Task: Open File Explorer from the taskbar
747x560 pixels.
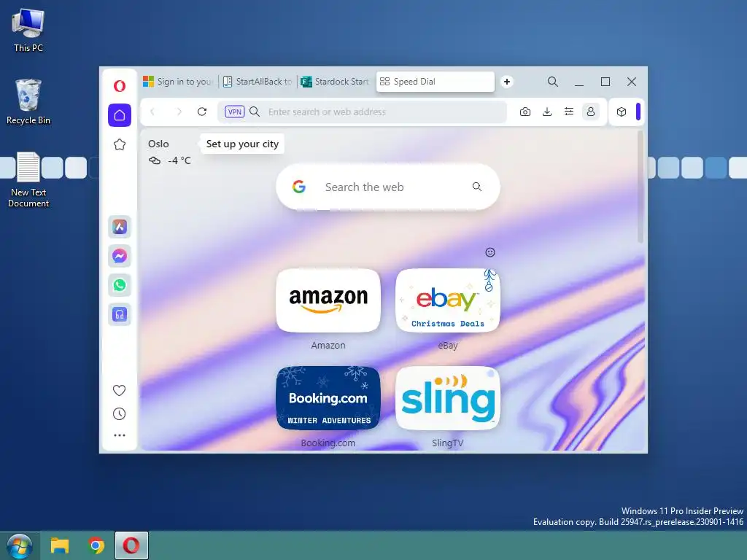Action: [x=60, y=545]
